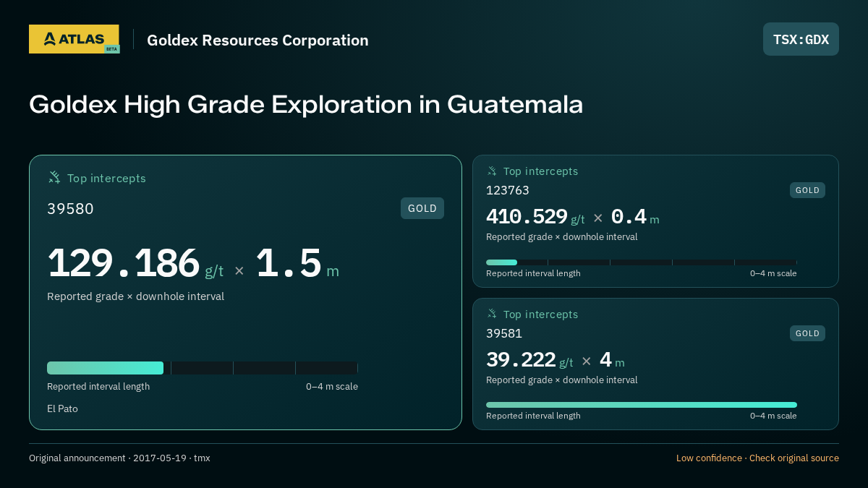Click the pickaxe icon in the 123763 card

tap(492, 171)
